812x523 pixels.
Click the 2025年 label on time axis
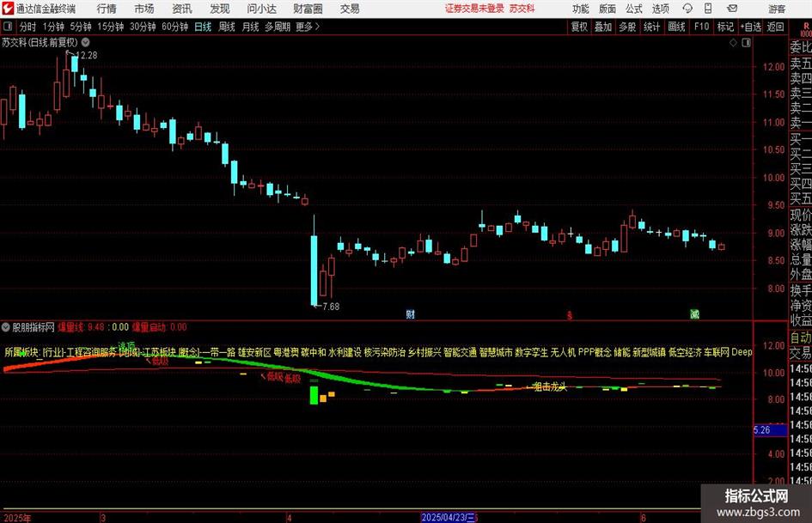click(x=17, y=518)
